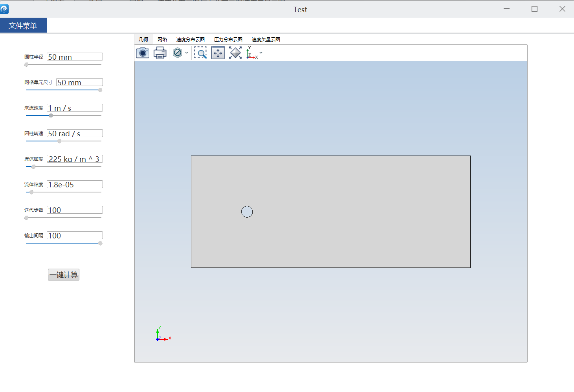Click the 网格单元尺寸 input field
Viewport: 574px width, 392px height.
[79, 82]
